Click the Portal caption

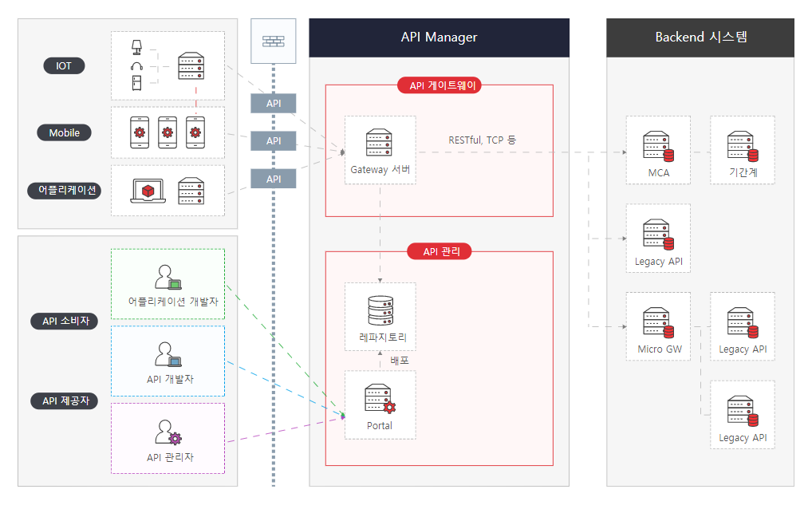point(380,426)
